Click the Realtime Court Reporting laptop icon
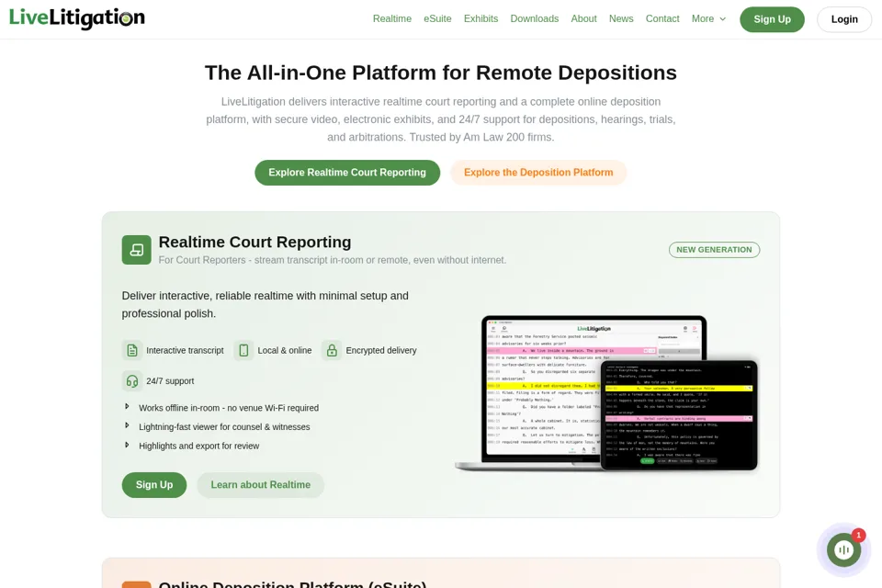The image size is (882, 588). [x=137, y=250]
